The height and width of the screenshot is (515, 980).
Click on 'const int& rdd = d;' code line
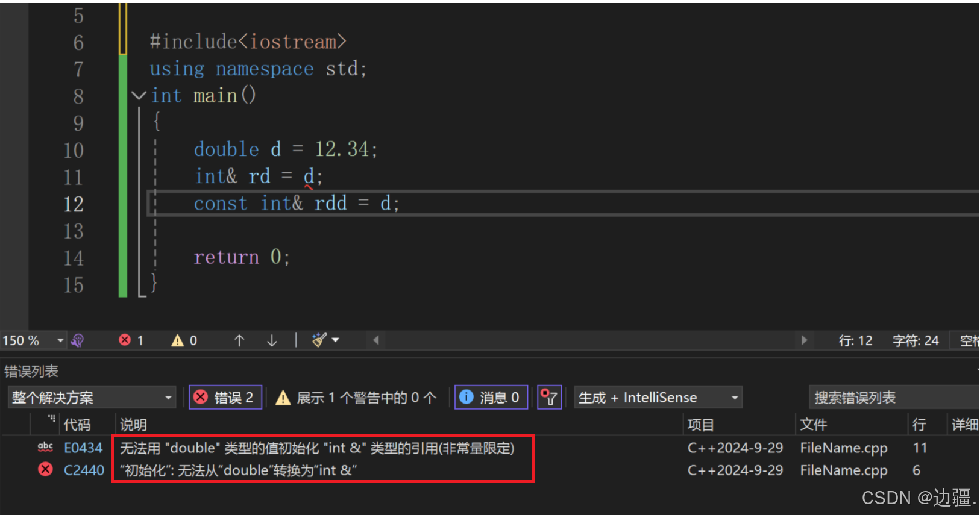tap(296, 204)
